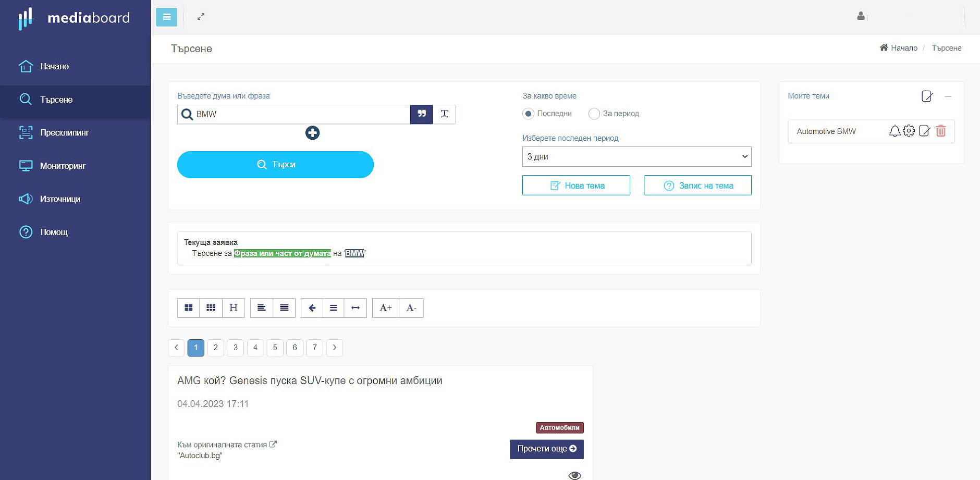Go to results page 1
Image resolution: width=980 pixels, height=480 pixels.
[195, 348]
